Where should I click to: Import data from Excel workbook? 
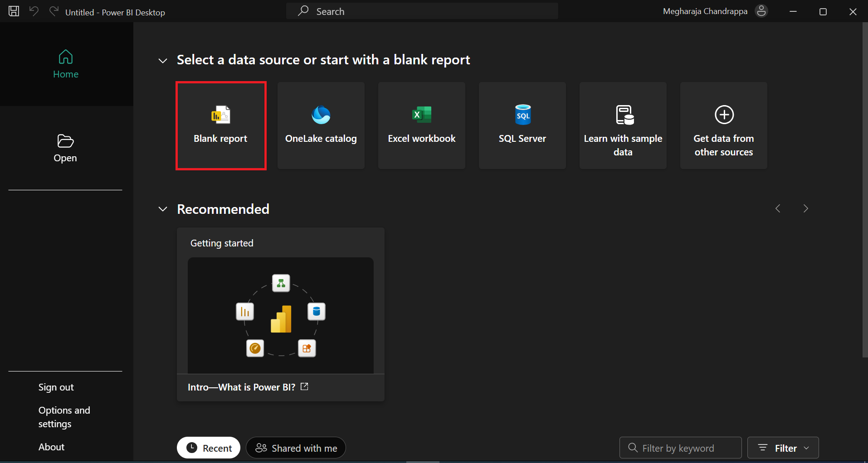pos(422,125)
